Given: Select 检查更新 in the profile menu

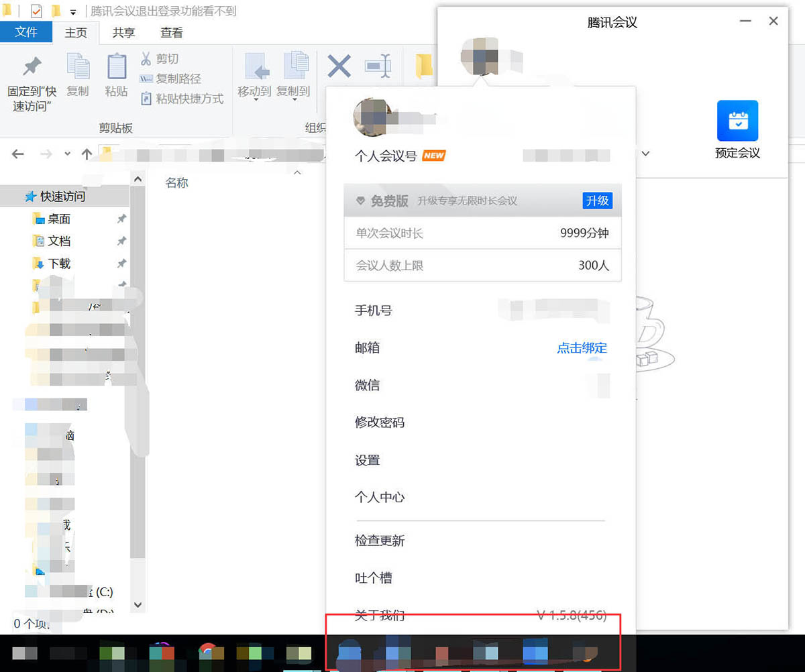Looking at the screenshot, I should pyautogui.click(x=380, y=541).
